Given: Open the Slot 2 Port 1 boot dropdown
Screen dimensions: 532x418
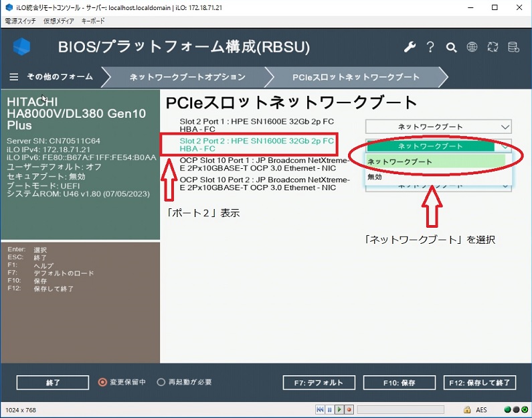Looking at the screenshot, I should pyautogui.click(x=438, y=127).
